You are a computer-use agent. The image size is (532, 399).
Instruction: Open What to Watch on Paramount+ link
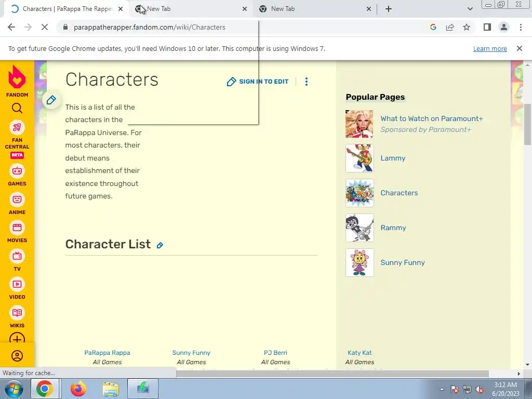click(x=432, y=118)
